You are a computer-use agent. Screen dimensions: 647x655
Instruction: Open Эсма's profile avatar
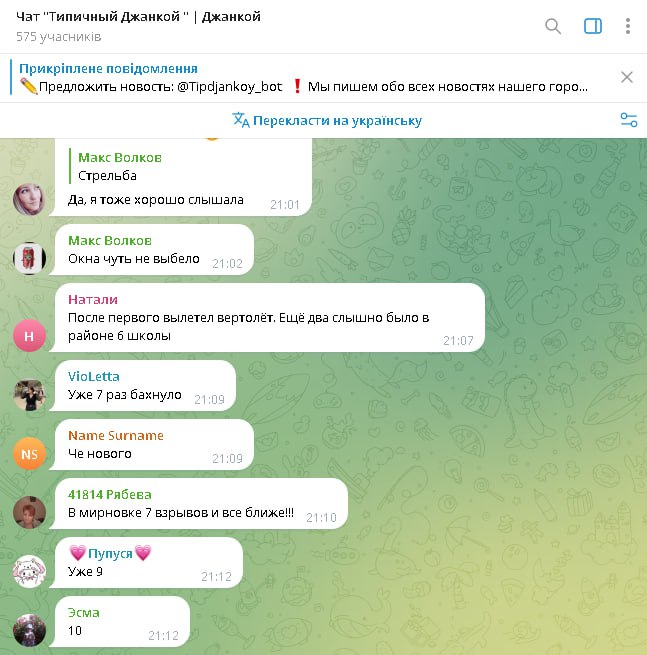[x=29, y=630]
